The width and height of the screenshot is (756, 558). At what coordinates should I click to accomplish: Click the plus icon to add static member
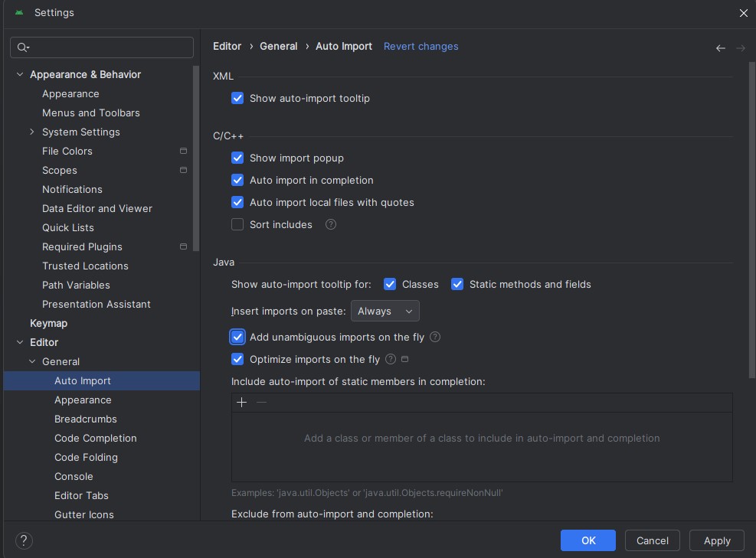tap(242, 403)
